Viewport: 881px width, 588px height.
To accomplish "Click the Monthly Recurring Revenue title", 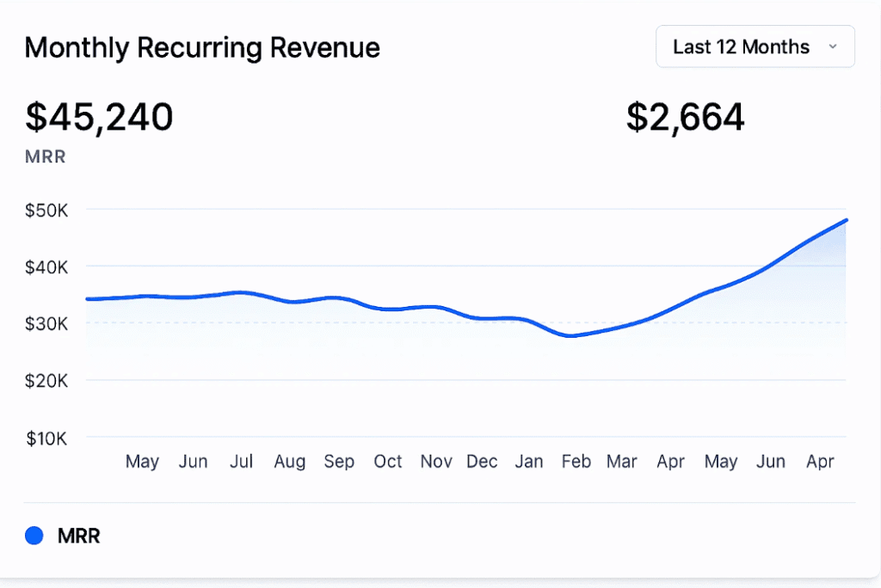I will 202,47.
